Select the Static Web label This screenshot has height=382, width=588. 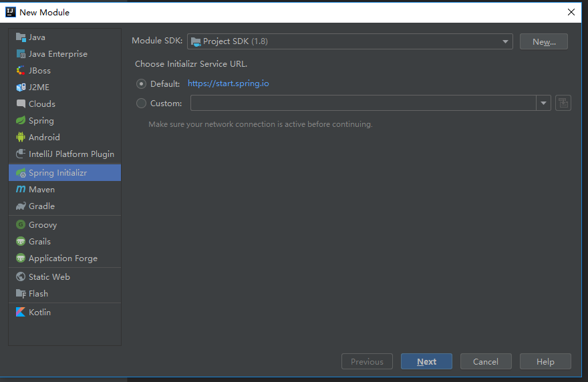tap(49, 276)
